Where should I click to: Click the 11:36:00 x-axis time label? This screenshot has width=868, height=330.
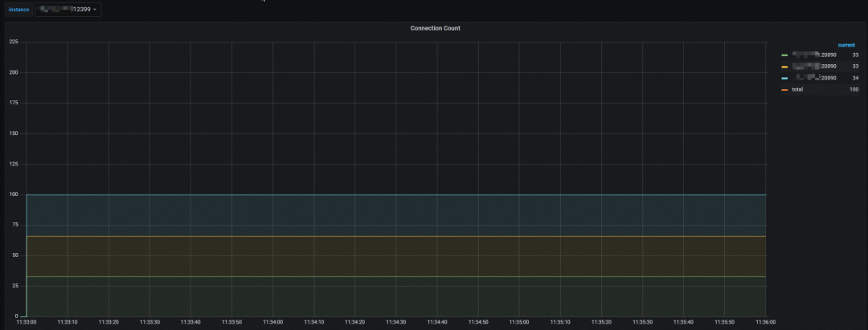coord(765,322)
